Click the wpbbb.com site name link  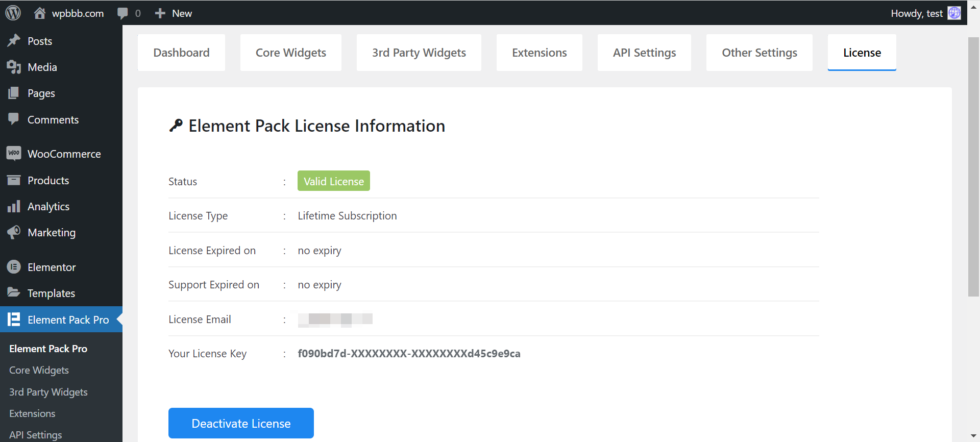(x=78, y=13)
